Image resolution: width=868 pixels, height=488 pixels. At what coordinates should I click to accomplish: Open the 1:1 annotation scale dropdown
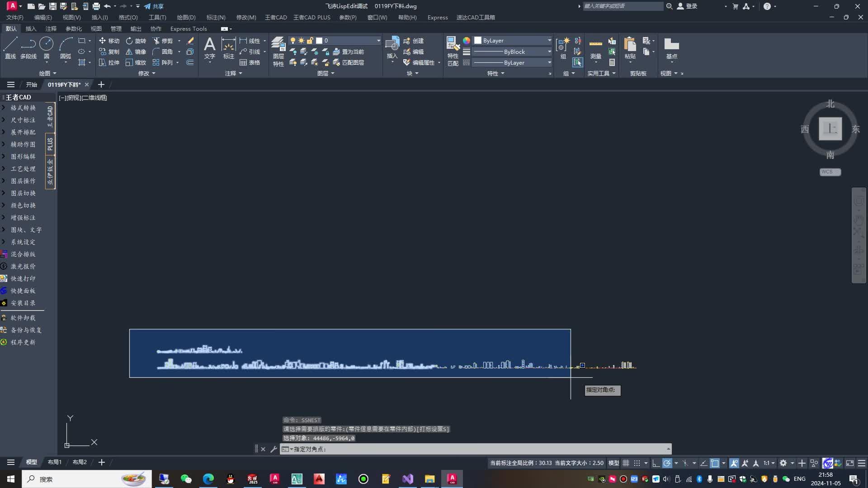[x=768, y=463]
